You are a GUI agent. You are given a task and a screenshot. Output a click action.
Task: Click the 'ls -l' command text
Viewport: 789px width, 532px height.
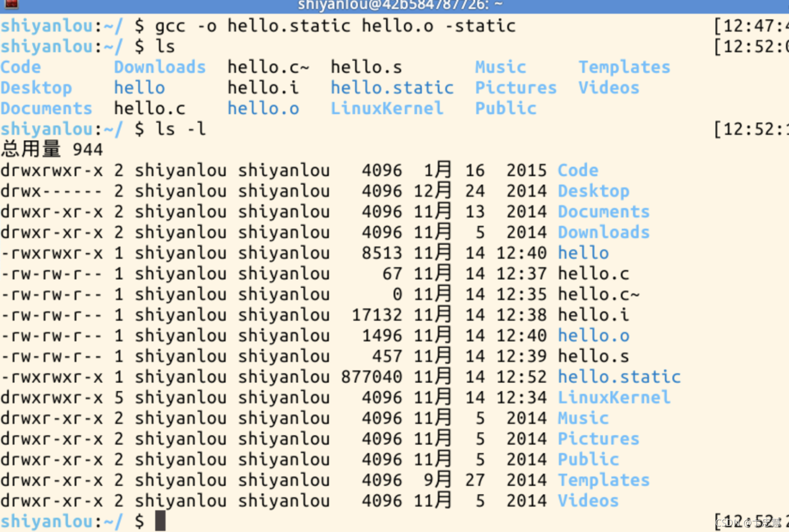point(180,129)
